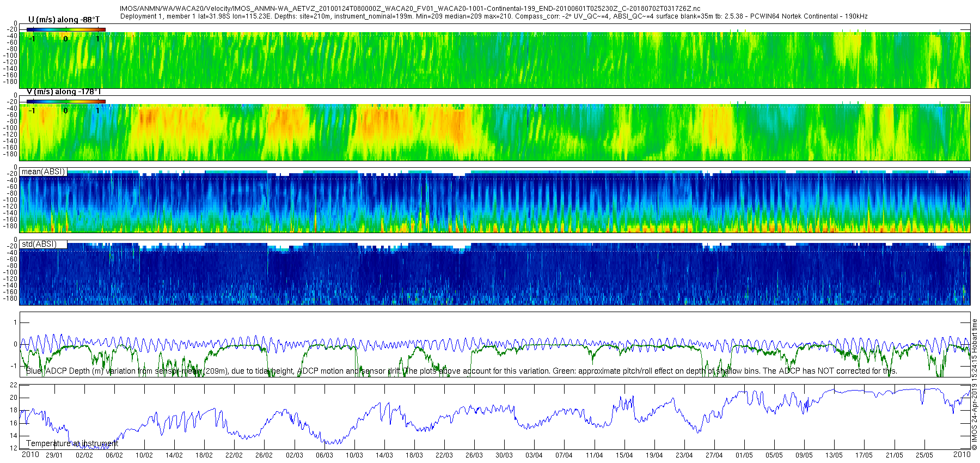The height and width of the screenshot is (463, 980).
Task: Click the '23/04' date tick
Action: [684, 455]
